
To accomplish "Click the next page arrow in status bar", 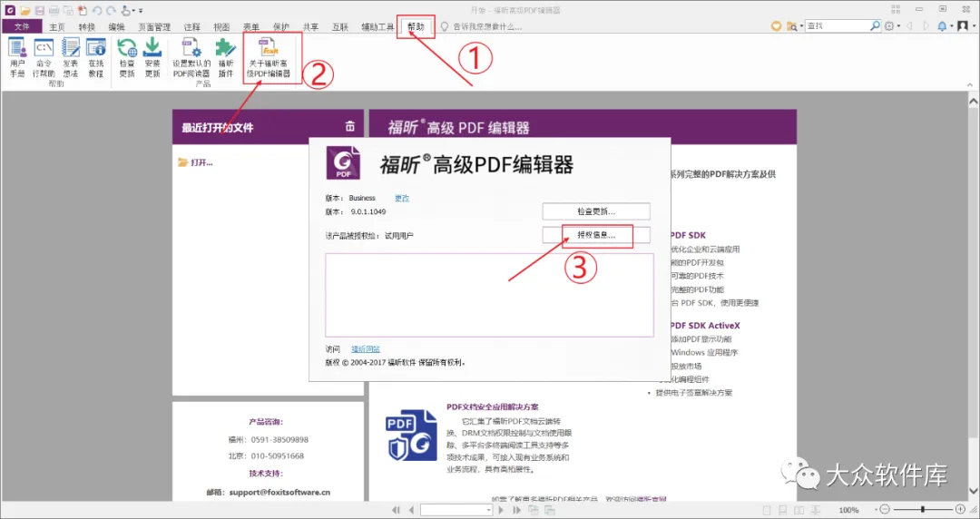I will [x=501, y=510].
